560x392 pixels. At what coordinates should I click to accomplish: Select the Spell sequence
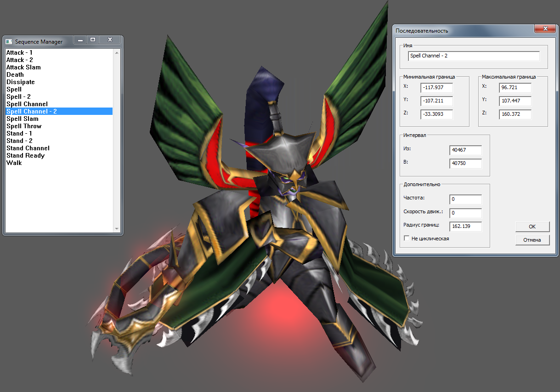59,89
